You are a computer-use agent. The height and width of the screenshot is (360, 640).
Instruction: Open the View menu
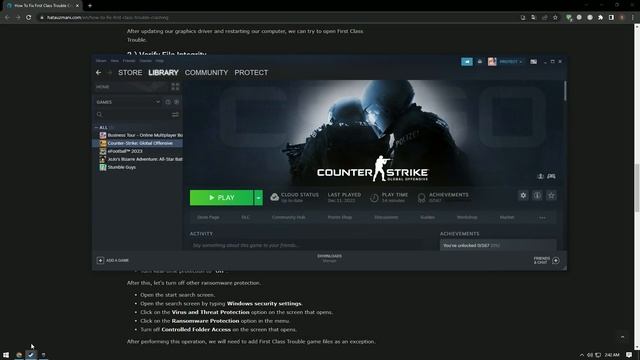click(x=114, y=61)
